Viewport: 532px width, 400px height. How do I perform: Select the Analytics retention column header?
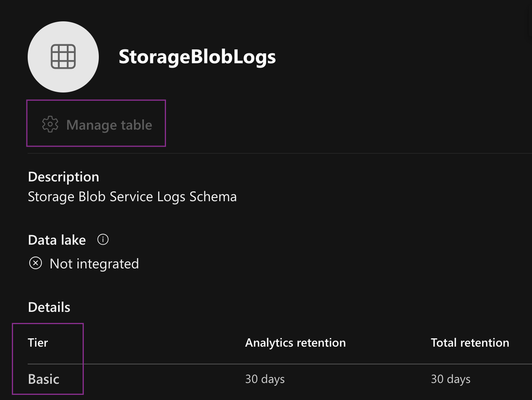pos(295,342)
